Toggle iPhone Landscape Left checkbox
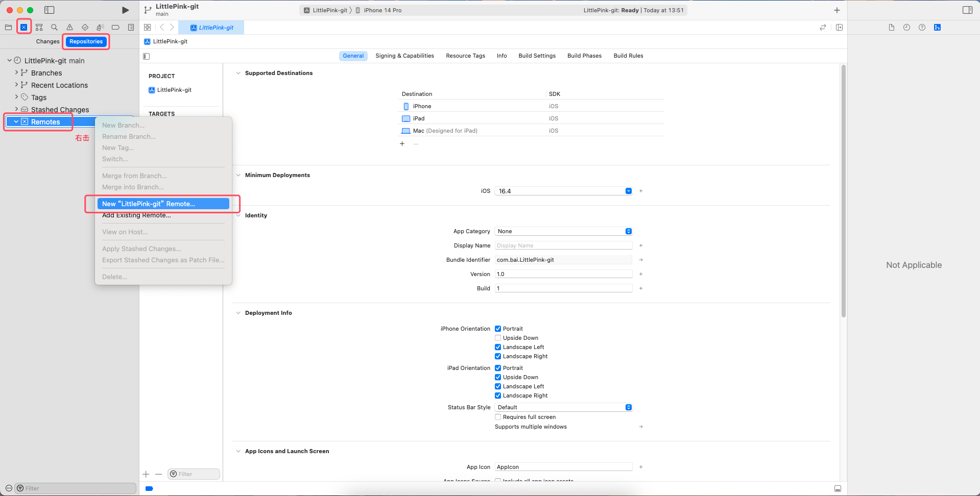This screenshot has width=980, height=496. [x=498, y=347]
